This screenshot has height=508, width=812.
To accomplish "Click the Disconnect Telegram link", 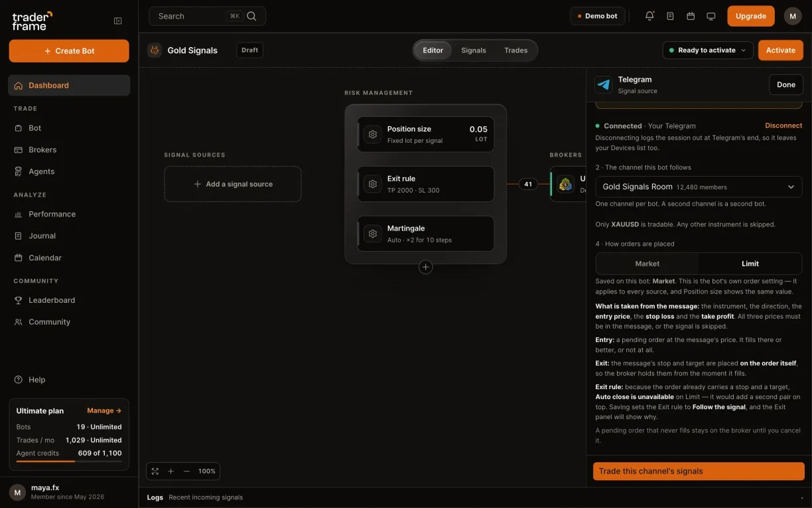I will [x=783, y=126].
